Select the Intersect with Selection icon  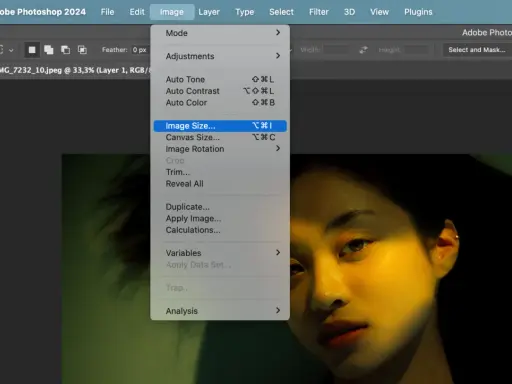[x=82, y=50]
